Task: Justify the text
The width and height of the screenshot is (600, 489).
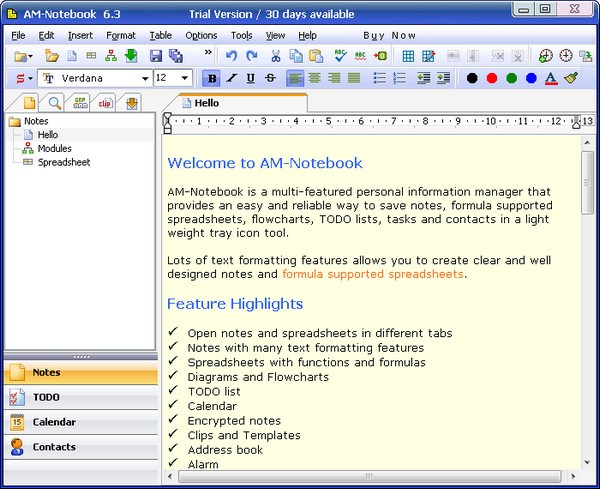Action: coord(354,78)
